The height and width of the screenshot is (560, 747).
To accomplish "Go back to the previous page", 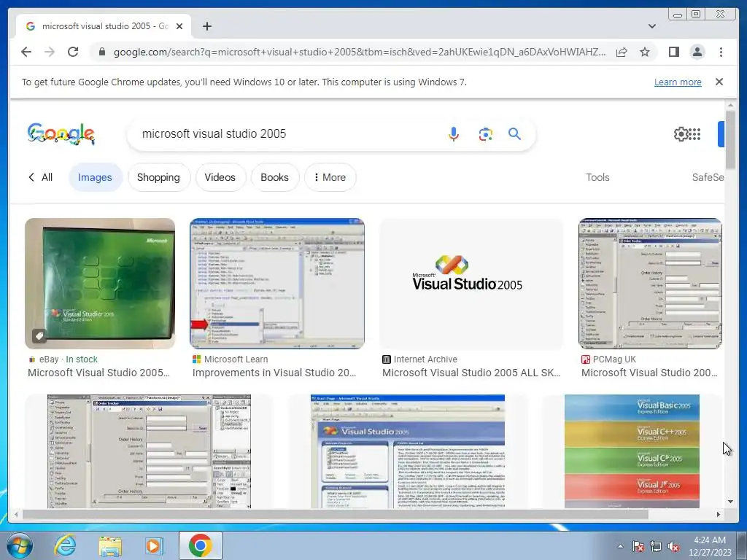I will [x=26, y=52].
